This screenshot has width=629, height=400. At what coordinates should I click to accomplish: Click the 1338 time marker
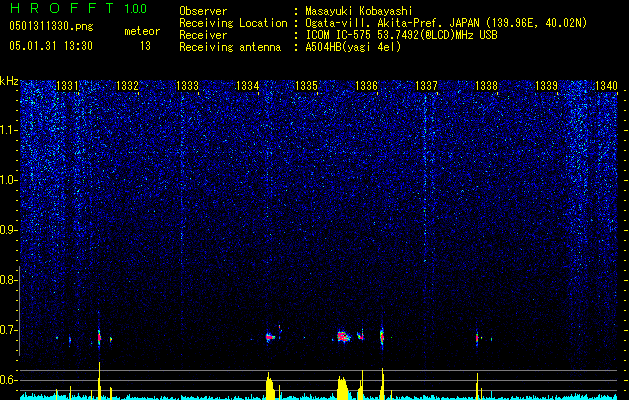[486, 86]
